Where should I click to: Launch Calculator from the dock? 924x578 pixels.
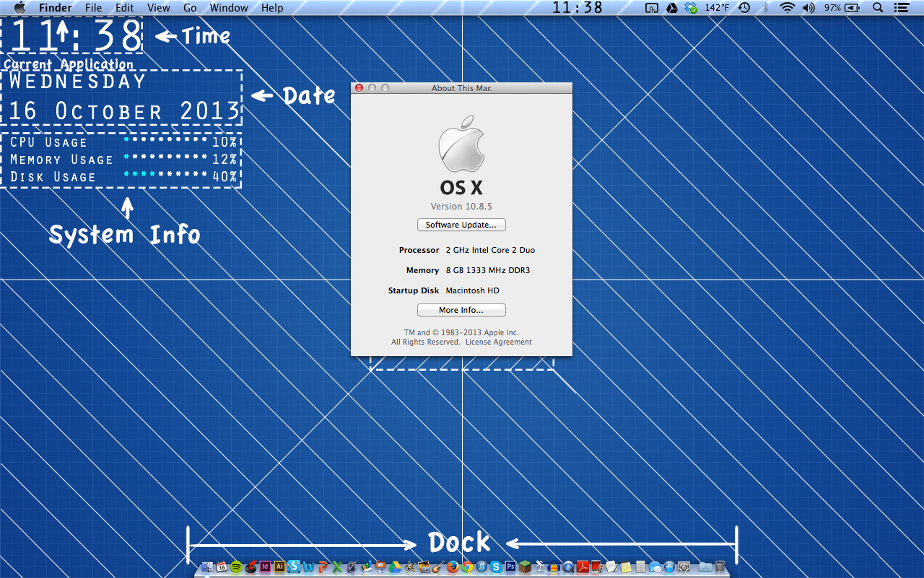640,567
